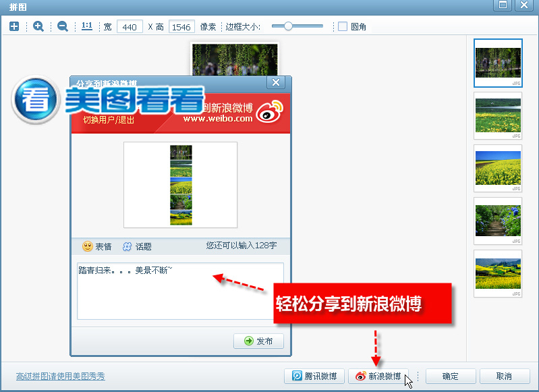Viewport: 539px width, 392px height.
Task: Select the third thumbnail with blue sky and yellow field
Action: 498,169
